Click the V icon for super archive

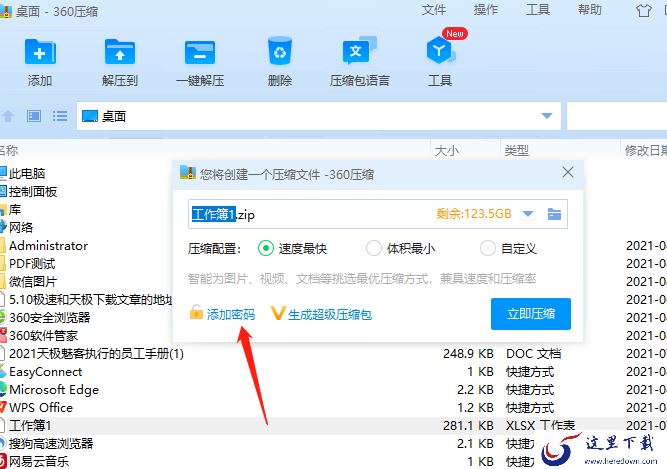point(278,313)
